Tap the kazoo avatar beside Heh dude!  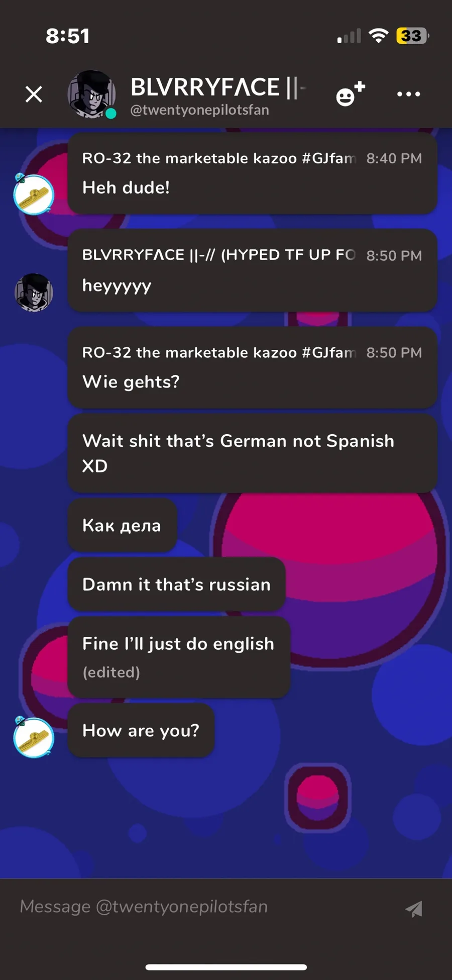[34, 194]
